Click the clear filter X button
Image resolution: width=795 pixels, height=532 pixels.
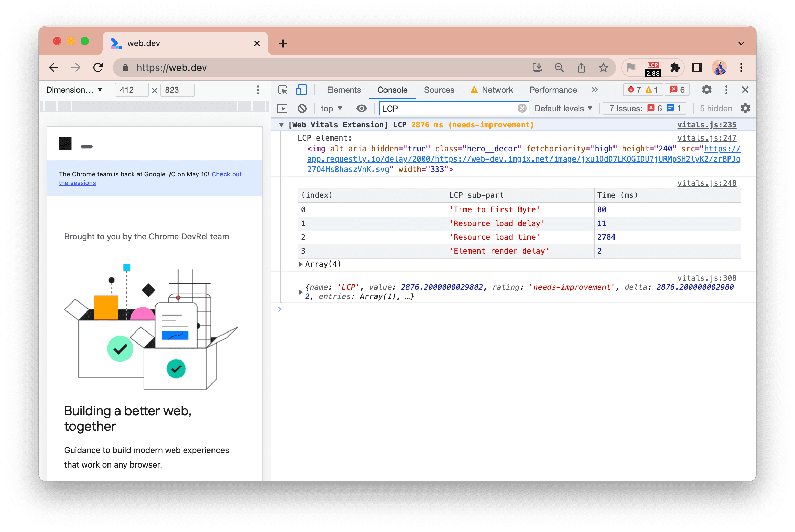(520, 108)
